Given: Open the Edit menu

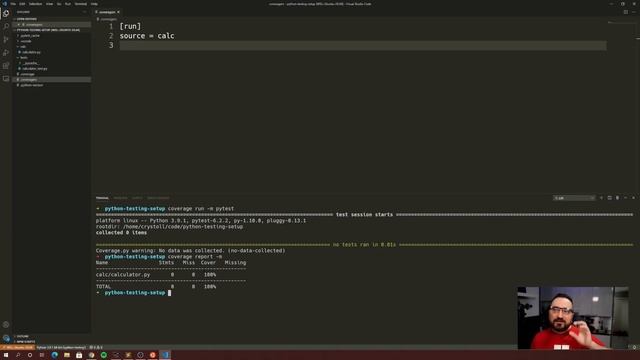Looking at the screenshot, I should click(22, 4).
